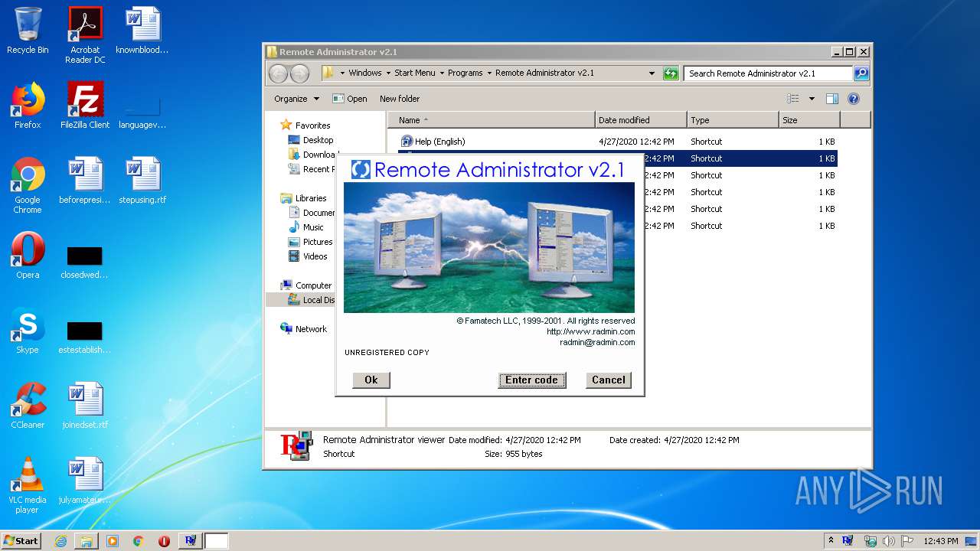The height and width of the screenshot is (551, 980).
Task: Click the Windows Media Player taskbar icon
Action: coord(113,541)
